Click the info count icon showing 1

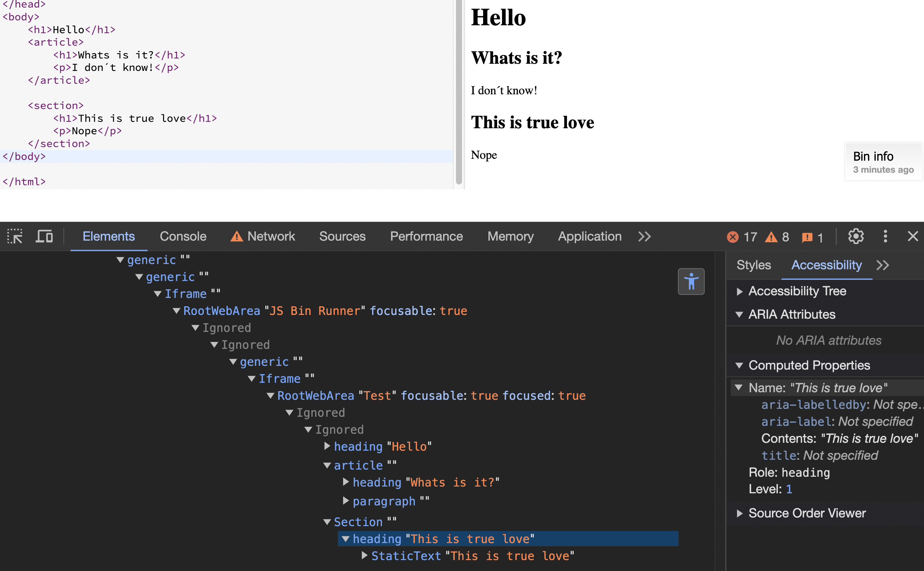[x=812, y=235]
